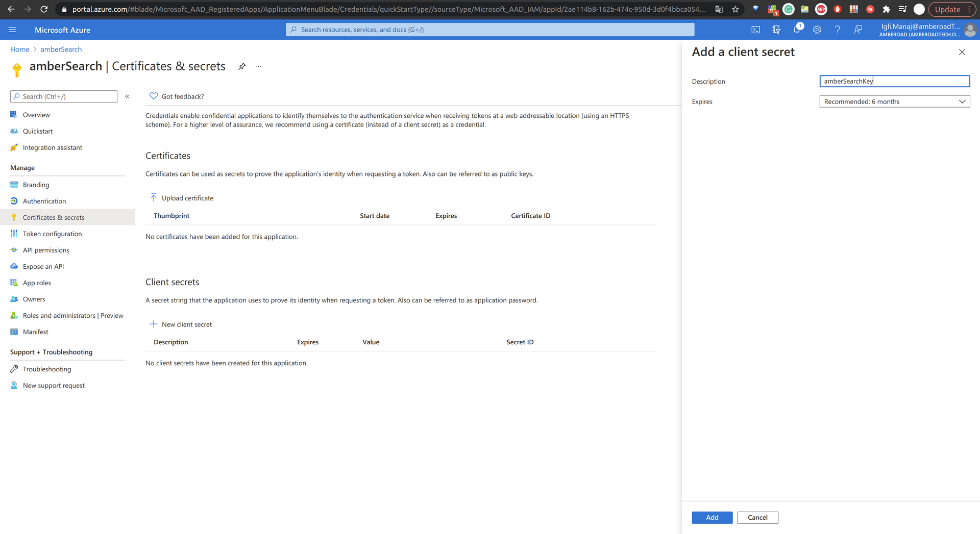Click Got feedback? link
This screenshot has height=534, width=980.
(183, 96)
